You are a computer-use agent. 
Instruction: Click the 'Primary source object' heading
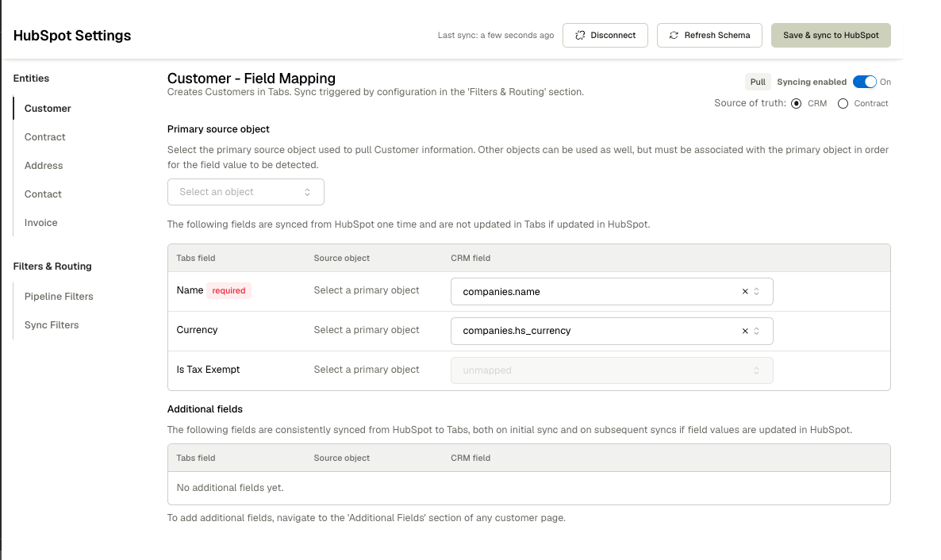click(x=218, y=129)
